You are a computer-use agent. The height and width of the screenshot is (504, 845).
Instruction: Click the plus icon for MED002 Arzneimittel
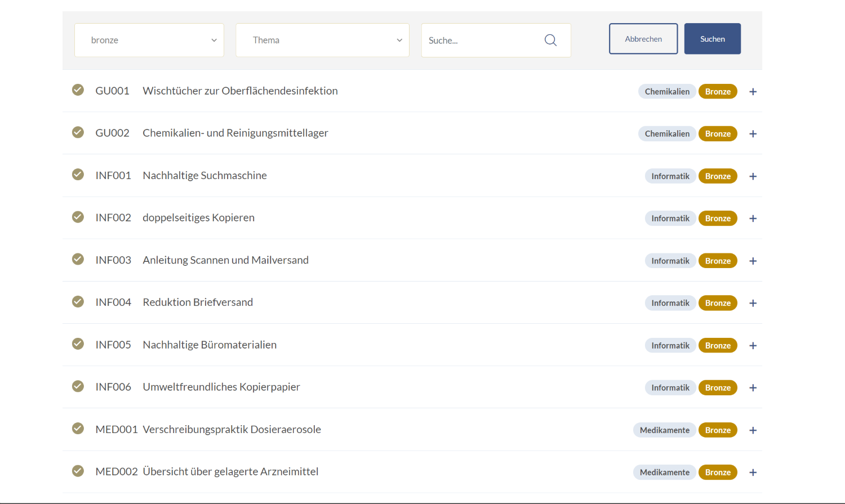pos(753,472)
